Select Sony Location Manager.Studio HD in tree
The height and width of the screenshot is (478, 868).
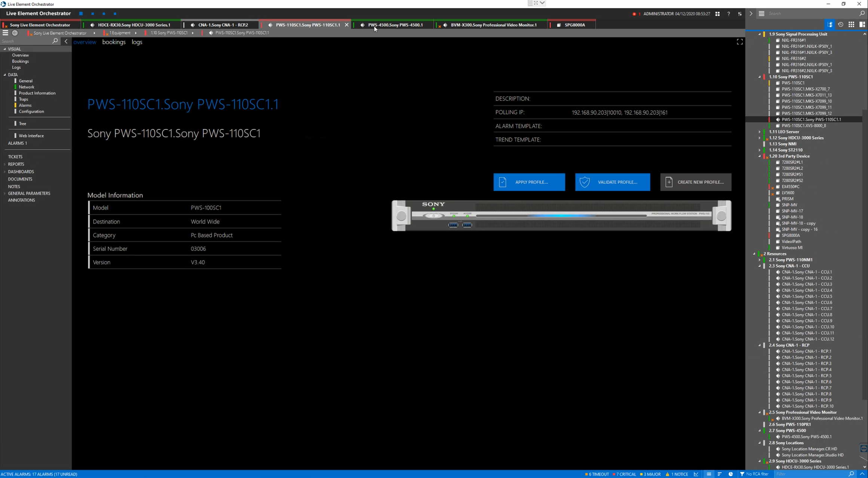pyautogui.click(x=812, y=455)
